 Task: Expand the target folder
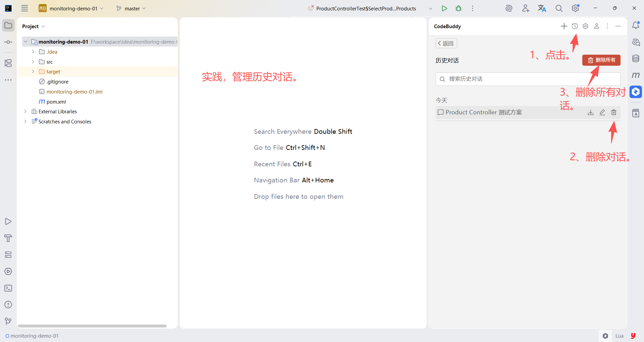coord(33,71)
